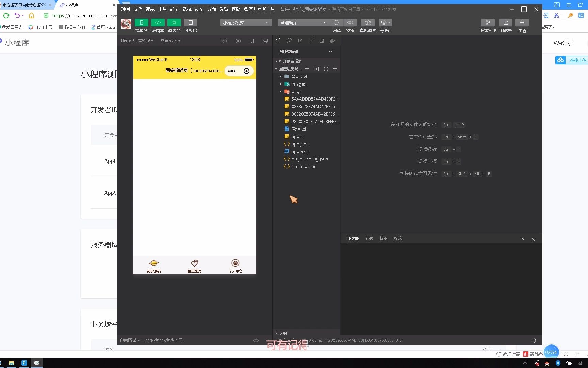Open the Nexus 5 device dropdown
This screenshot has height=368, width=588.
click(x=137, y=41)
